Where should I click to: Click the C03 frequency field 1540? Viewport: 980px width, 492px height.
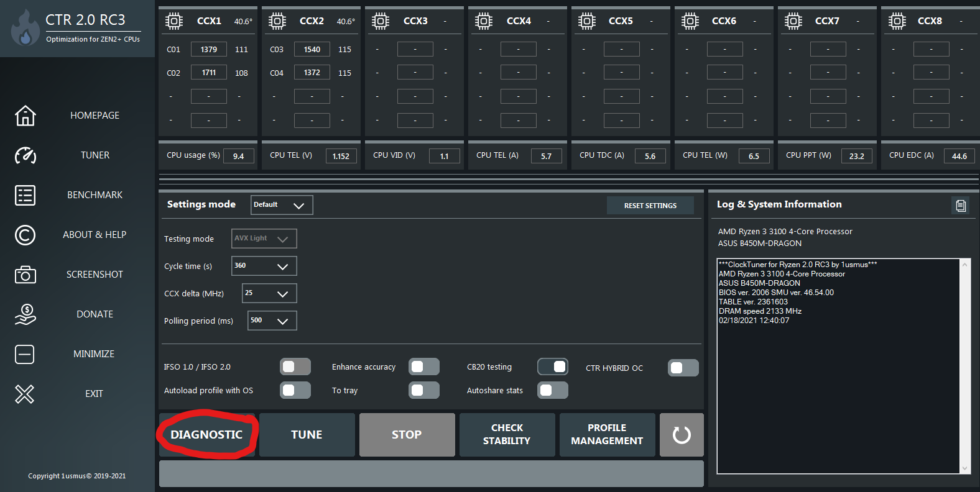coord(312,49)
